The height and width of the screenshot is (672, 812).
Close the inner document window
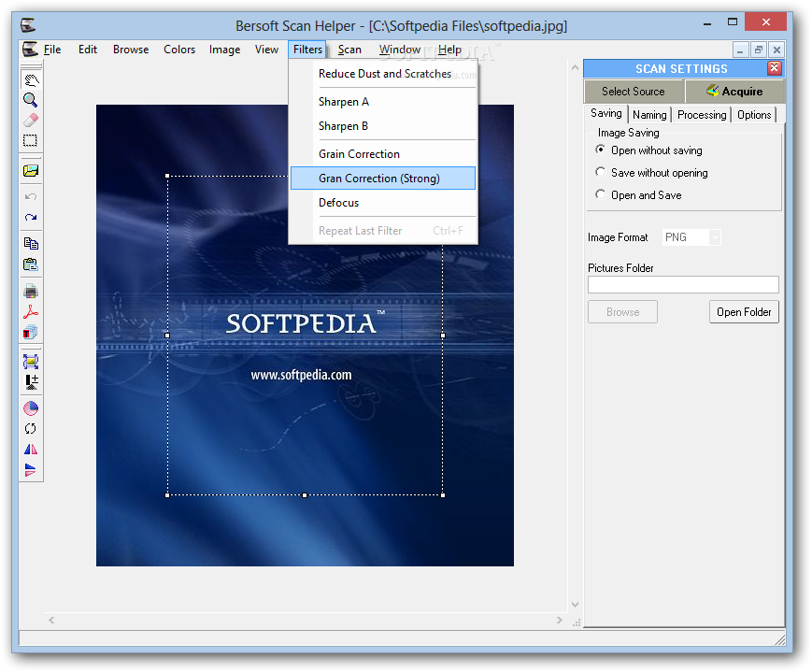point(776,50)
